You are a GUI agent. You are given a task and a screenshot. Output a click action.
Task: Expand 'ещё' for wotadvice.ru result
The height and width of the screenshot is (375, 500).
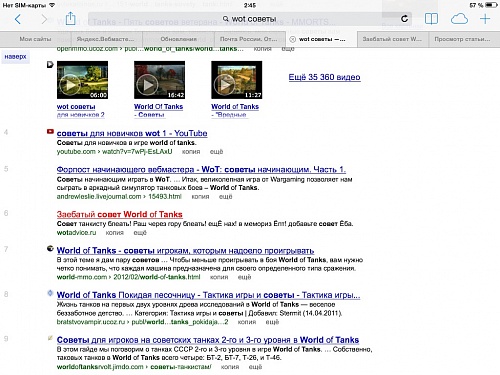pyautogui.click(x=140, y=233)
